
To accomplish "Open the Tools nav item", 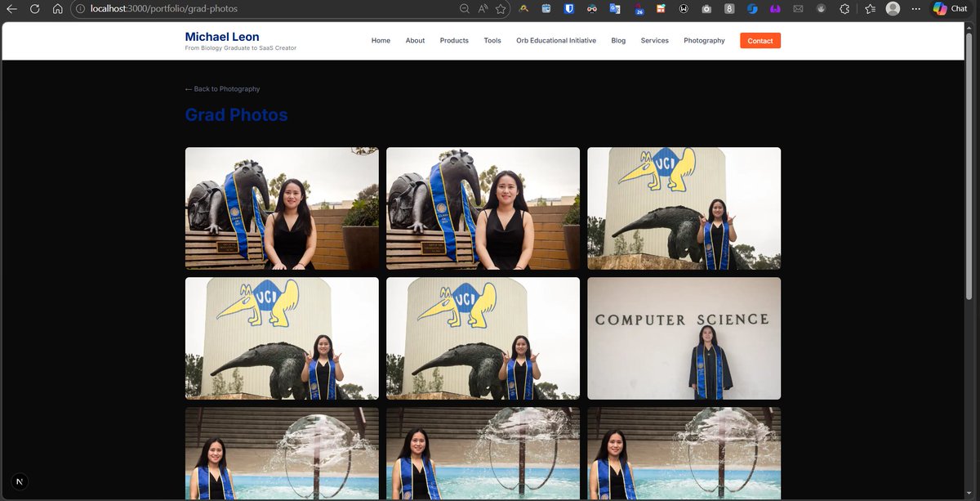I will click(492, 41).
